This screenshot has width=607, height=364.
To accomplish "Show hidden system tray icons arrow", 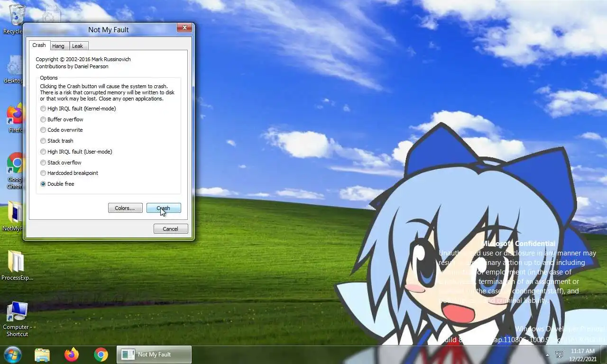I will pos(547,355).
